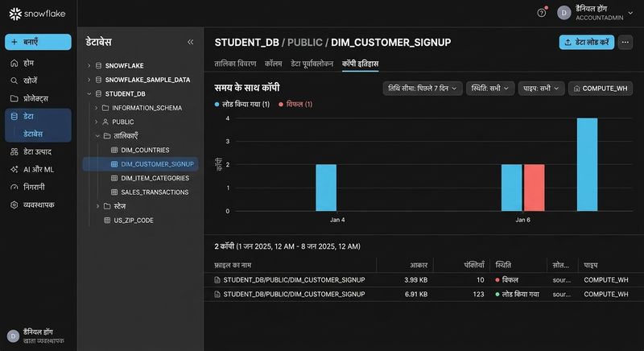Click the PUBLIC schema user icon
Viewport: 644px width, 351px height.
click(x=105, y=122)
